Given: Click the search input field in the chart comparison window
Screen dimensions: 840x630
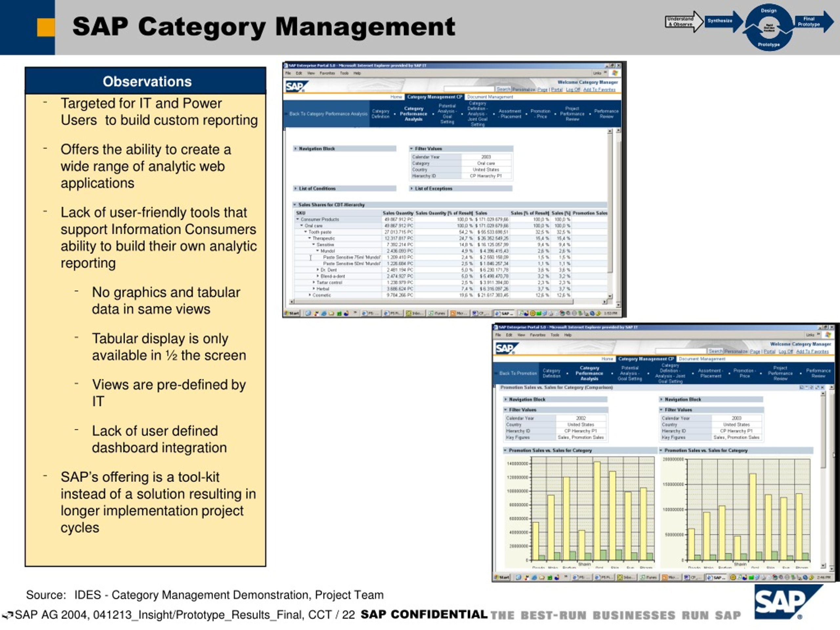Looking at the screenshot, I should [x=681, y=351].
